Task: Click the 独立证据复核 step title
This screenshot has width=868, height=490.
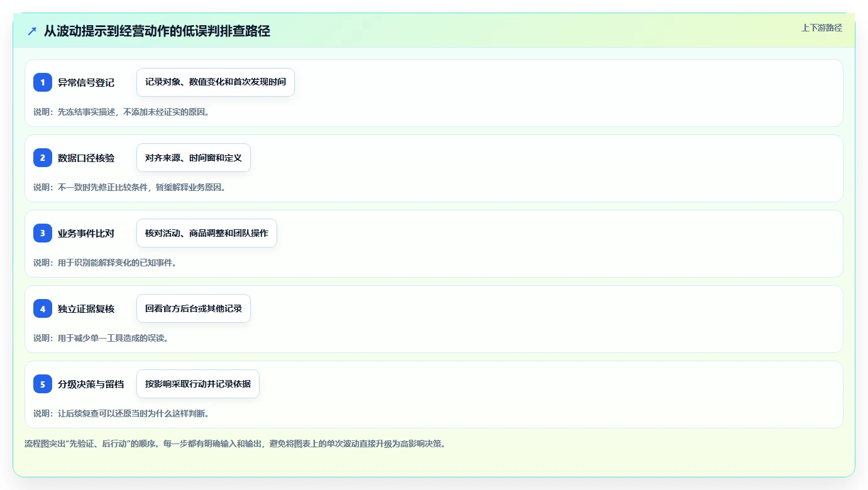Action: (x=86, y=308)
